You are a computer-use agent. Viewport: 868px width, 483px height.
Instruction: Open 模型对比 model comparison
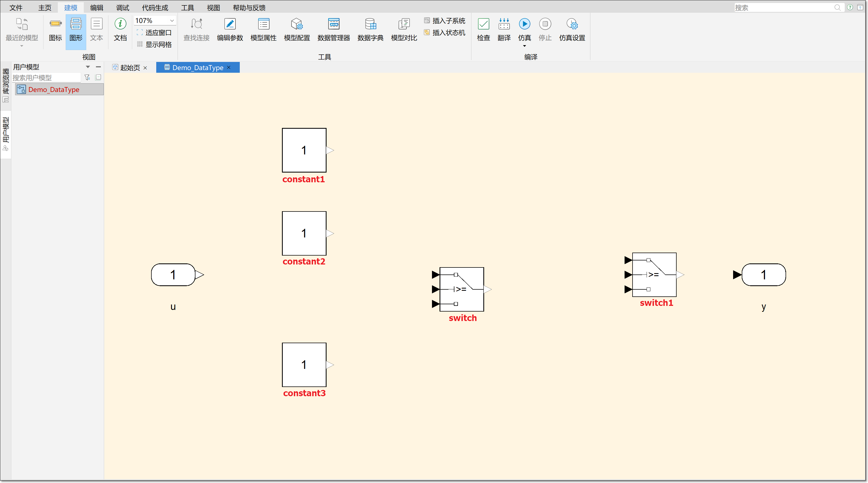404,30
